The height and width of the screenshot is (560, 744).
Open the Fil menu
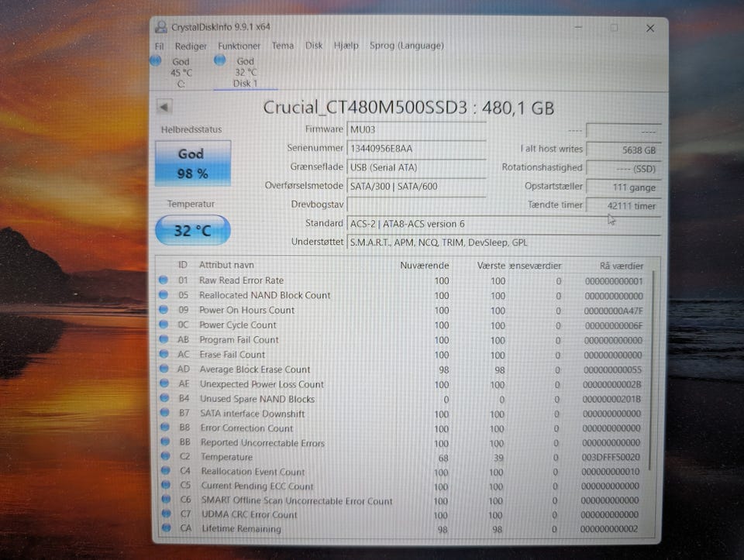[159, 46]
